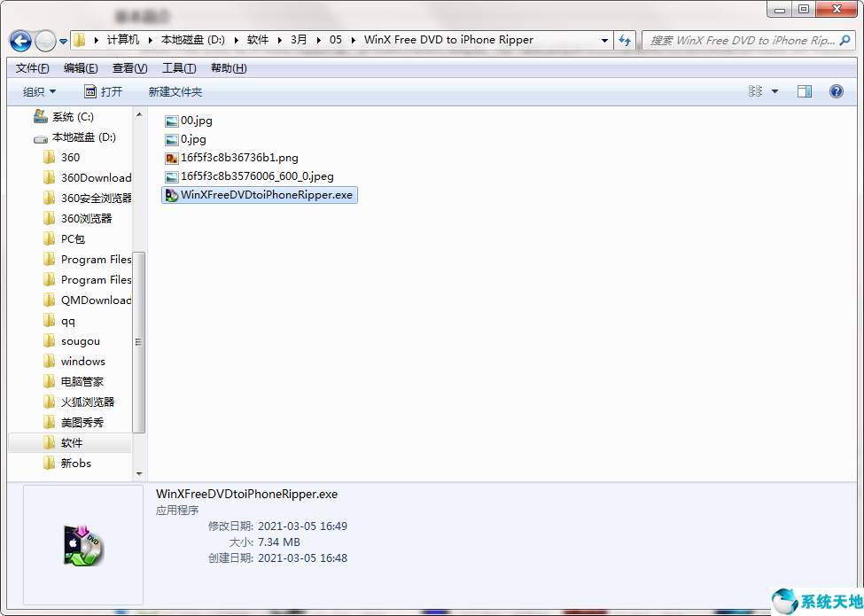Open the view options dropdown arrow
The height and width of the screenshot is (616, 864).
(774, 91)
